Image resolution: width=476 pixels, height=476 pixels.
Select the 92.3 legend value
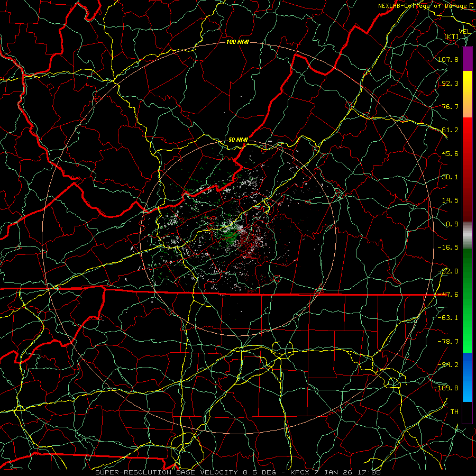(x=450, y=83)
